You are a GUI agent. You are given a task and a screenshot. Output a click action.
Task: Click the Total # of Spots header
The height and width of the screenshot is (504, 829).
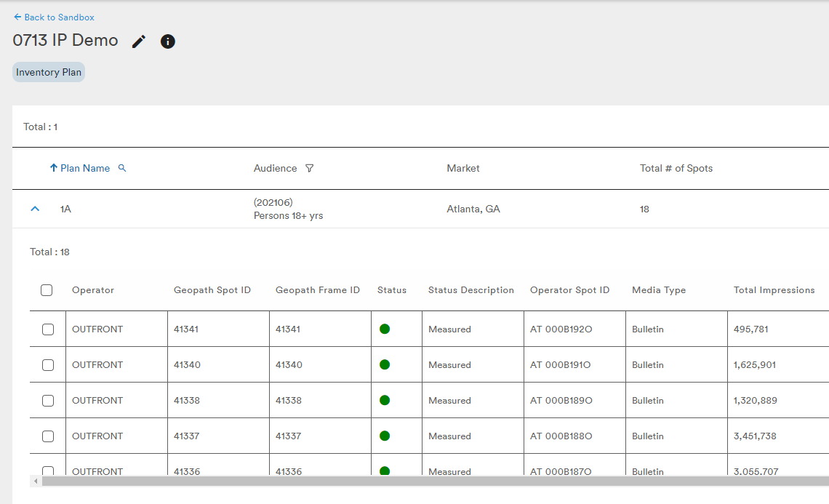[676, 168]
